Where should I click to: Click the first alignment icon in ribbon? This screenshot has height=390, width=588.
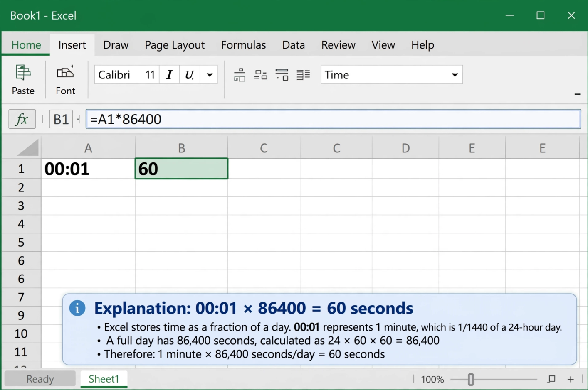coord(240,75)
